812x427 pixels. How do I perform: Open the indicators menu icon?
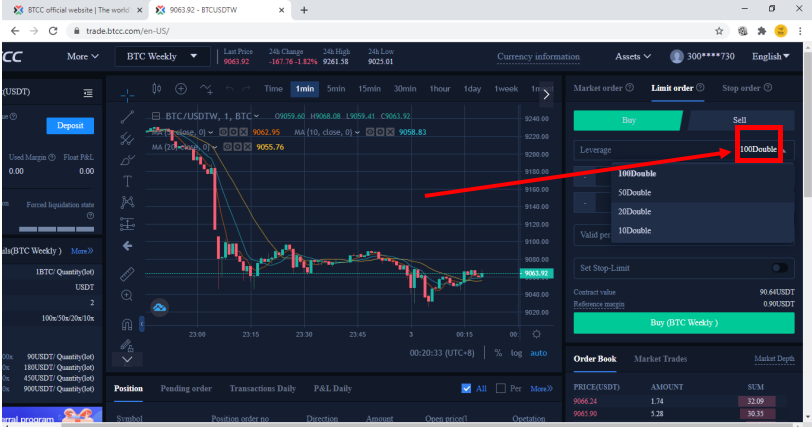pos(206,89)
